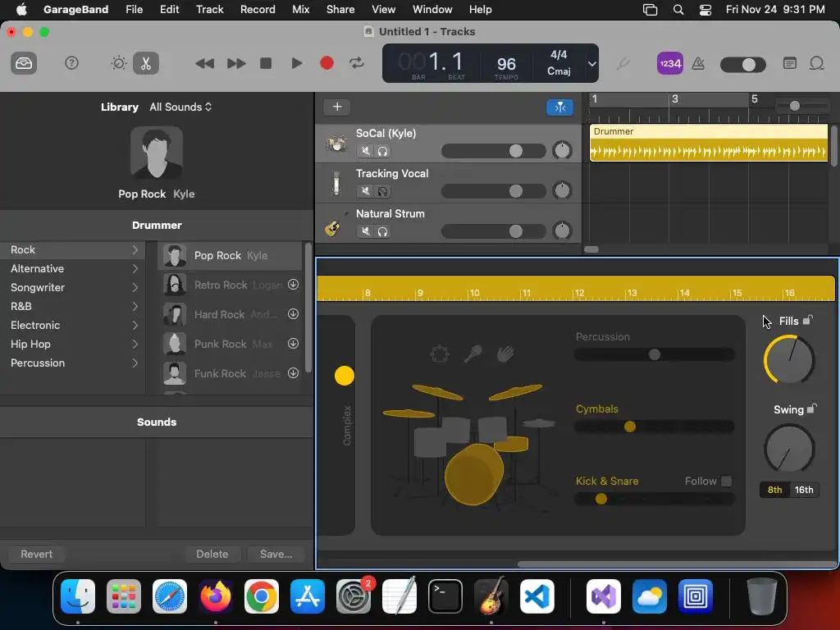
Task: Select the SoCal drum kit track icon
Action: pyautogui.click(x=336, y=143)
